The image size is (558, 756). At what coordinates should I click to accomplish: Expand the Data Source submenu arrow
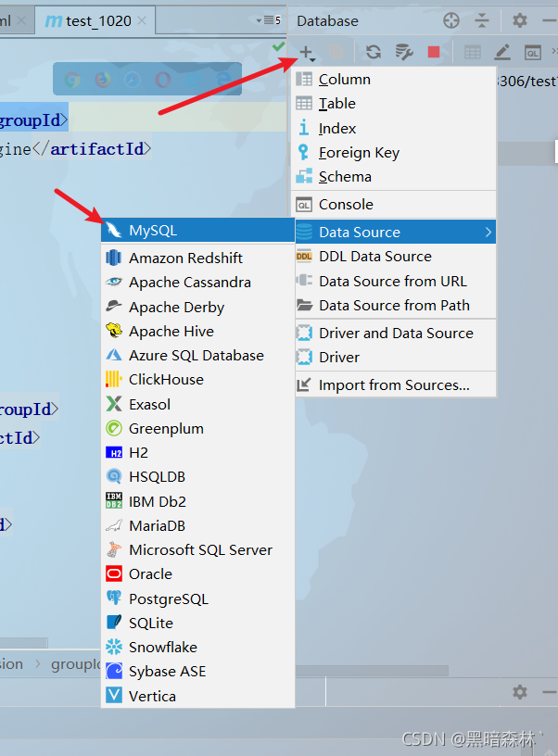click(x=488, y=232)
